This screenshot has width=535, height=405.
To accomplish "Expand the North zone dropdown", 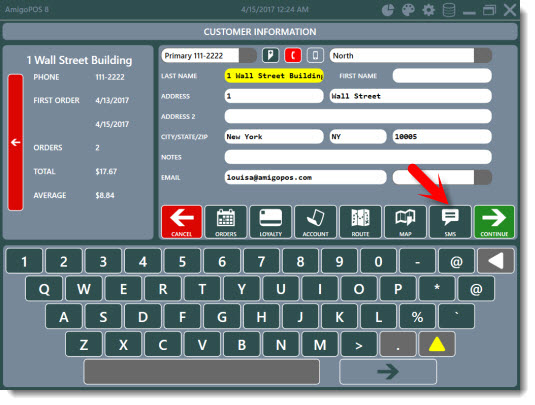I will click(x=483, y=55).
